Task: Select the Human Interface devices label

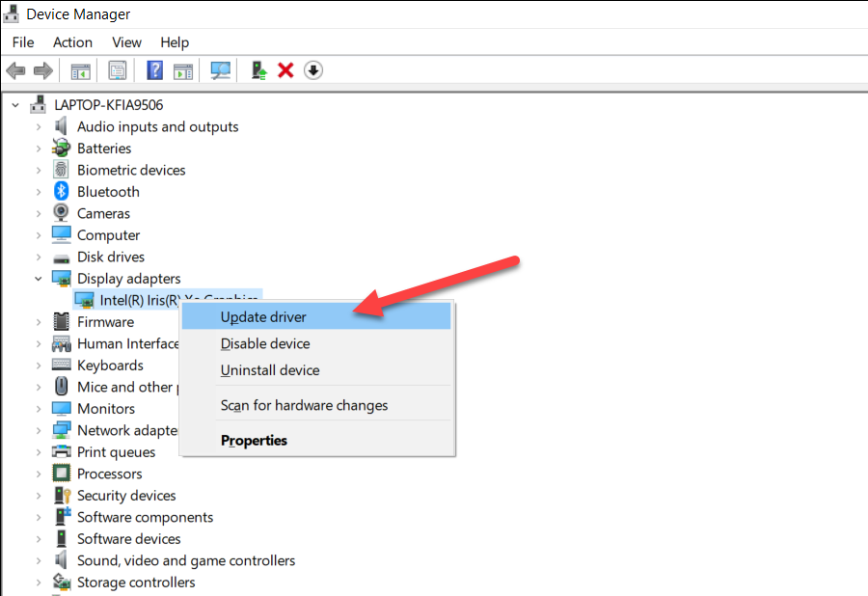Action: coord(128,343)
